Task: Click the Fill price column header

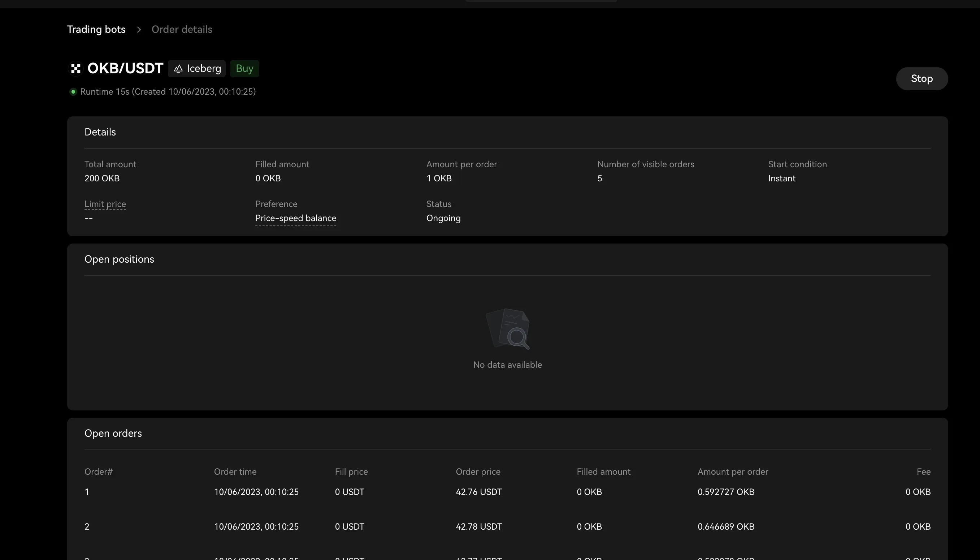Action: [x=351, y=471]
